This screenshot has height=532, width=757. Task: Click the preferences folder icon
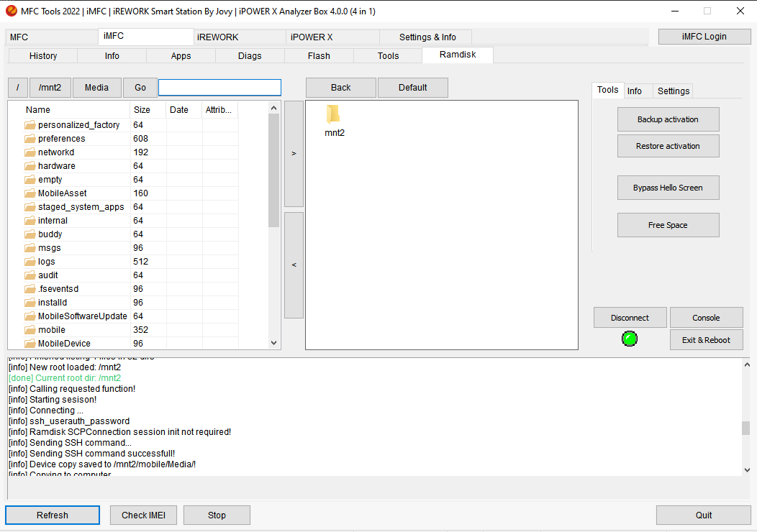click(30, 139)
